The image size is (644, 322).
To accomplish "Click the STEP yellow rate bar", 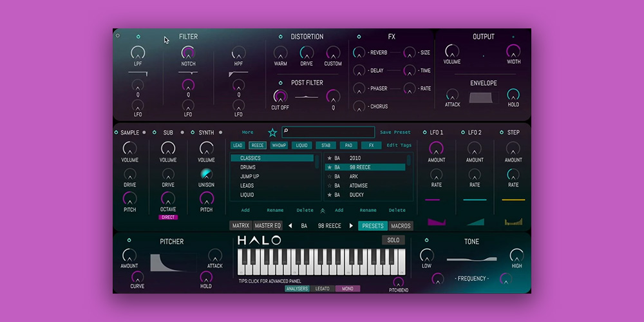I will coord(513,200).
